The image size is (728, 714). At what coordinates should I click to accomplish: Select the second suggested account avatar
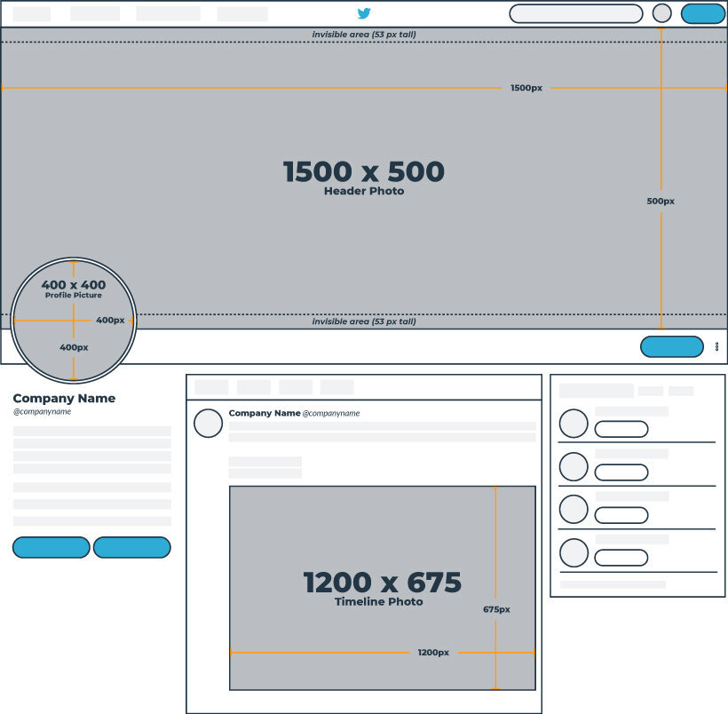574,466
